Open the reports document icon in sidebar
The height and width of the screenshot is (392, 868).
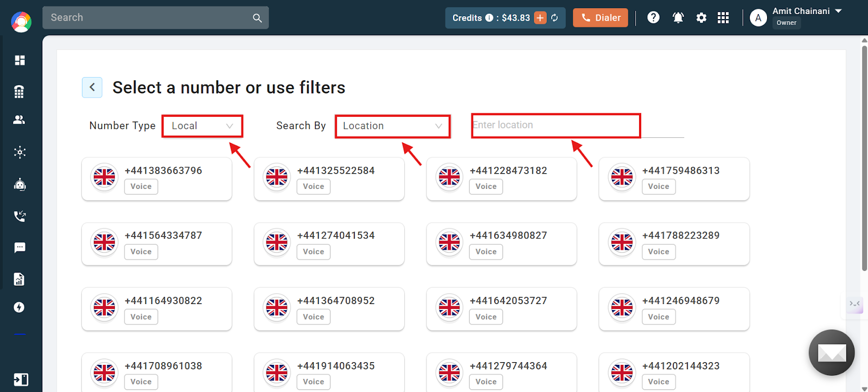click(x=20, y=279)
